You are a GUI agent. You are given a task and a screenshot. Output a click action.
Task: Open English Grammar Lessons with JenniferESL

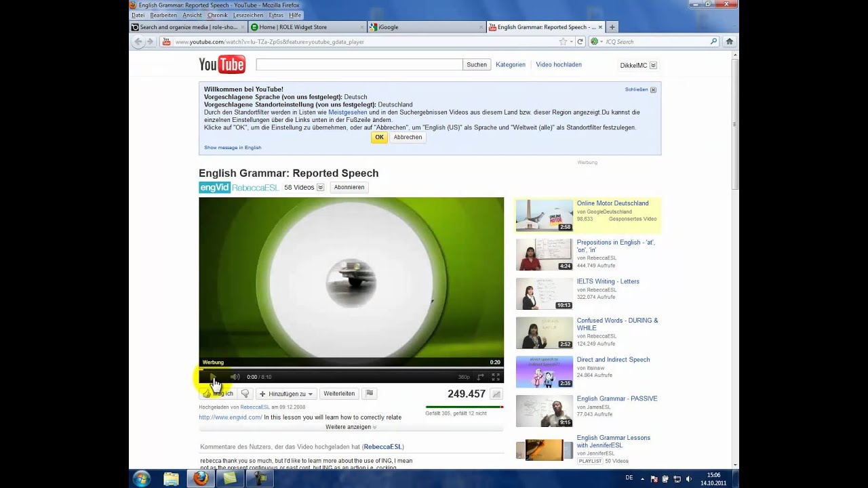(x=614, y=442)
